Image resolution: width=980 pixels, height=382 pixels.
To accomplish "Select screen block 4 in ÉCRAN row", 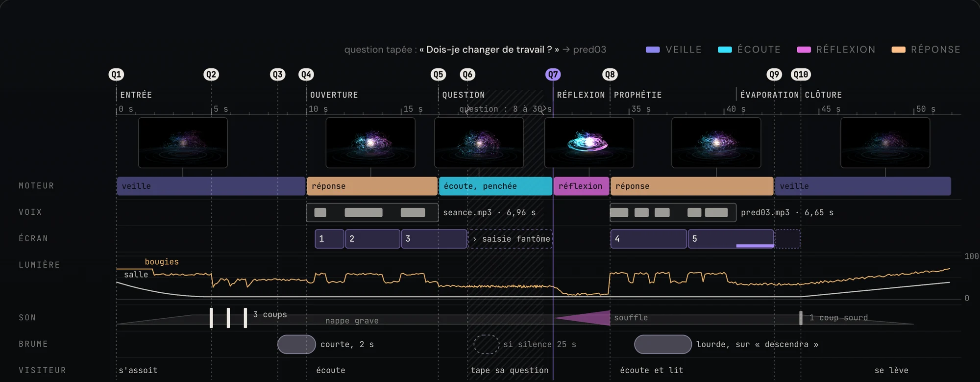I will [x=649, y=239].
